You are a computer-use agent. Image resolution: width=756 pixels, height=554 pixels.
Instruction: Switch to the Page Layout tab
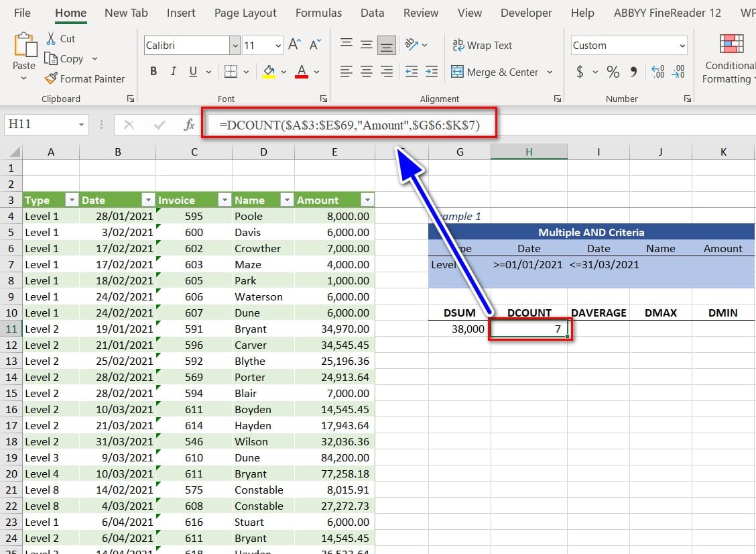pyautogui.click(x=245, y=13)
